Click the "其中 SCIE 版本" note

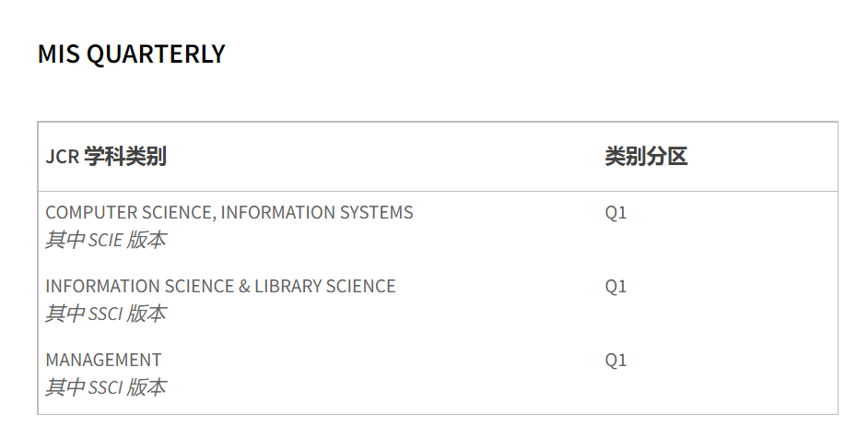click(x=106, y=241)
